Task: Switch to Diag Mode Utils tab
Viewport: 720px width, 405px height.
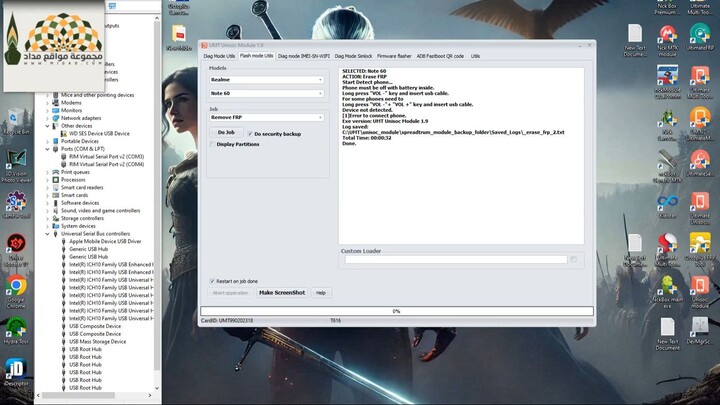Action: pyautogui.click(x=219, y=56)
